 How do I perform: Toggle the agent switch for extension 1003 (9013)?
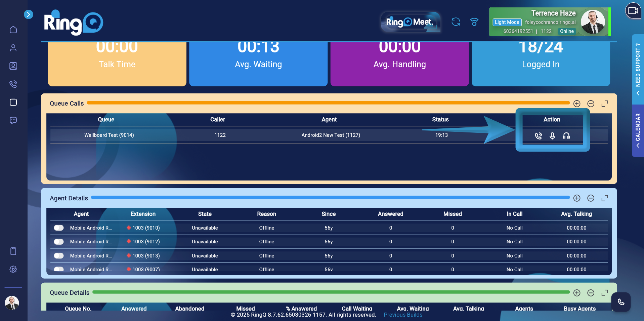pos(59,256)
